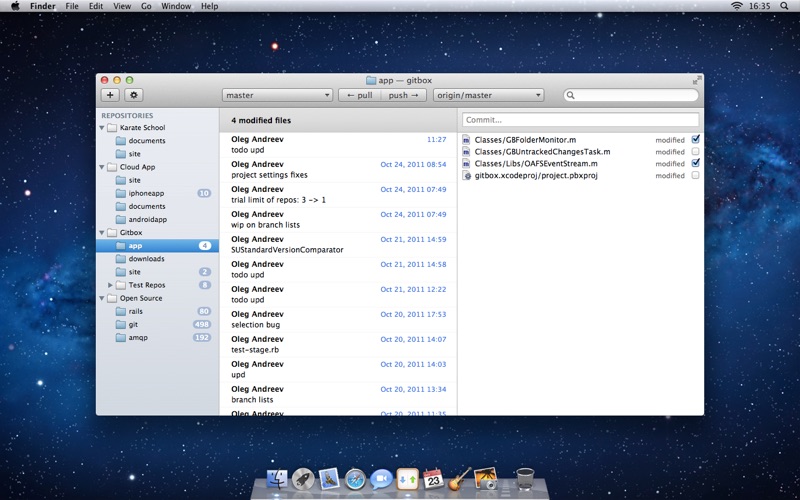The width and height of the screenshot is (800, 500).
Task: Uncheck the OAFSEventStream.m staging checkbox
Action: [x=695, y=163]
